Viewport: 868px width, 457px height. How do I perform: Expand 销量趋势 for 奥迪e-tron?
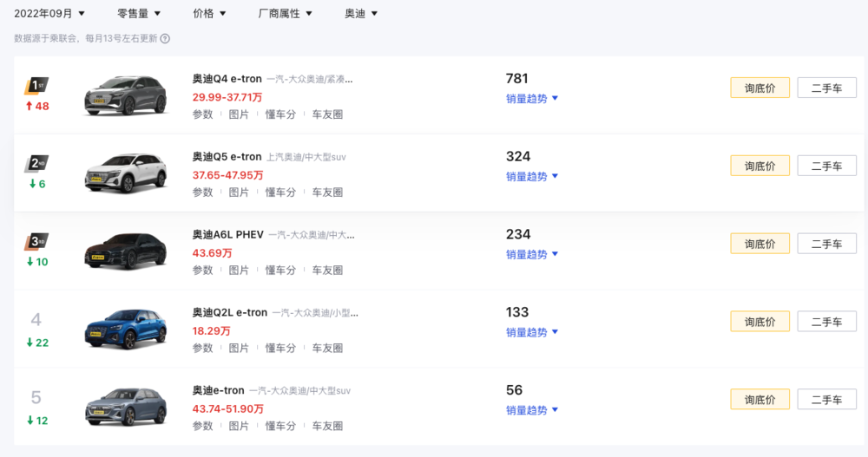click(532, 410)
